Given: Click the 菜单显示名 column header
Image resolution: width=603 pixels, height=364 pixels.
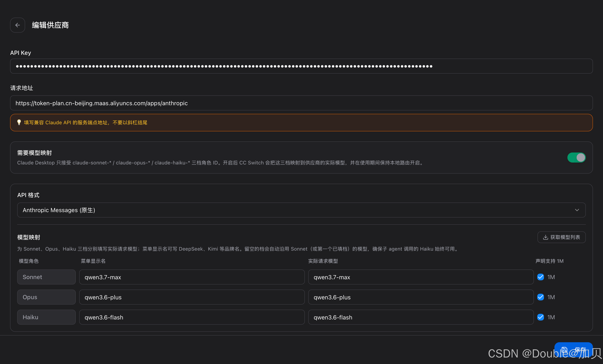Looking at the screenshot, I should click(x=93, y=261).
